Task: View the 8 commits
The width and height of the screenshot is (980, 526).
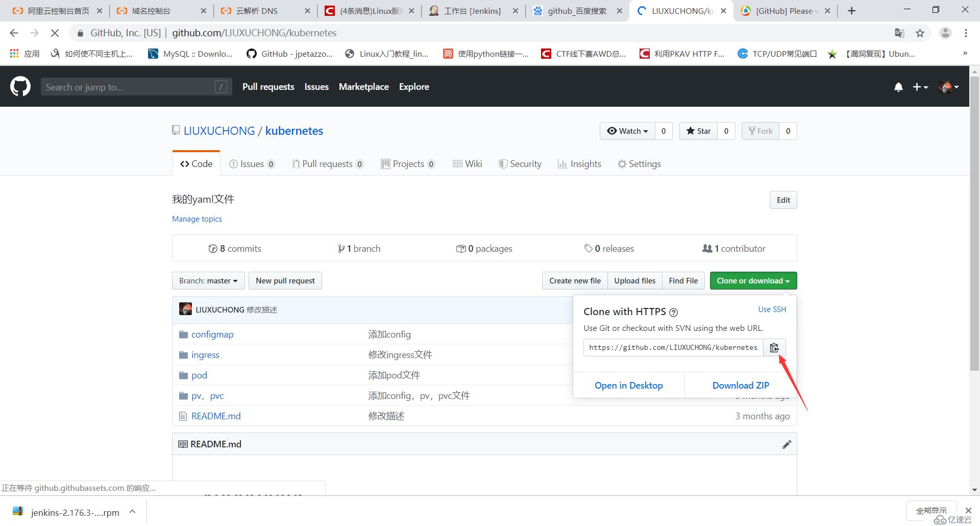Action: [x=235, y=248]
